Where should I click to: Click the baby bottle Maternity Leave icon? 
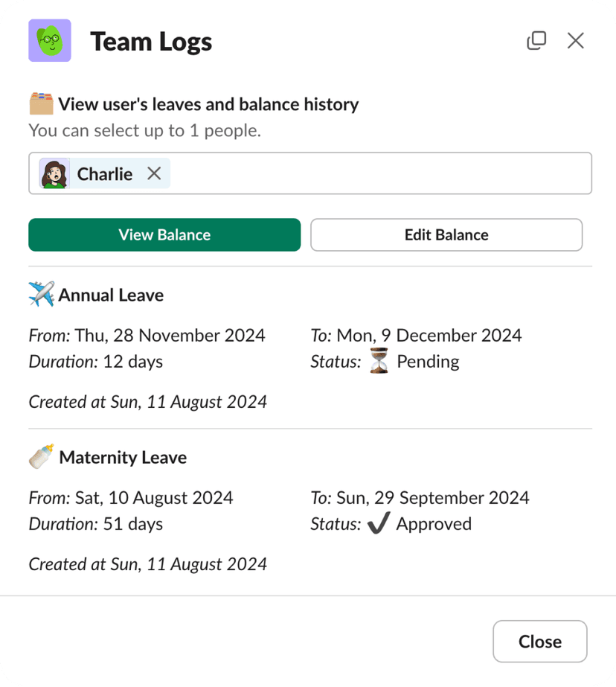[42, 457]
